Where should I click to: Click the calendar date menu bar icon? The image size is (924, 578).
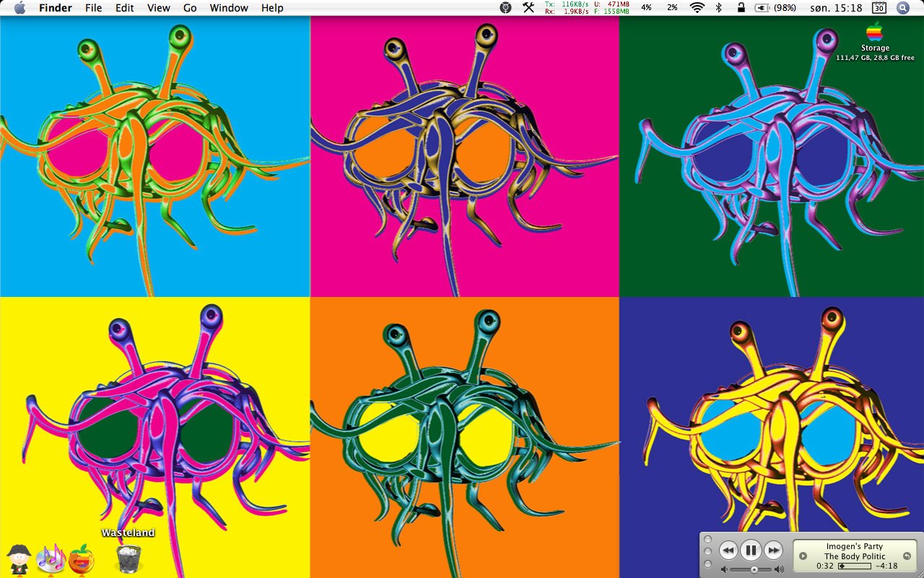point(879,8)
